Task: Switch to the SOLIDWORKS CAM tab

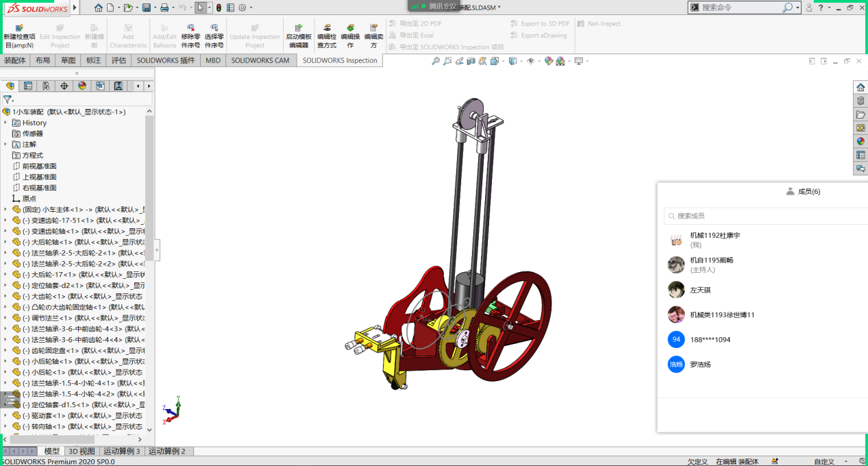Action: pos(260,60)
